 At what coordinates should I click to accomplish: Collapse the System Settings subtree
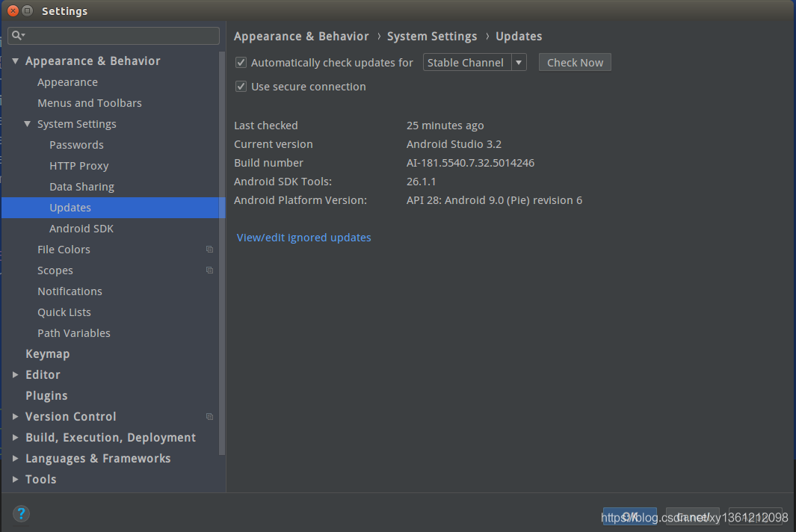pyautogui.click(x=28, y=124)
